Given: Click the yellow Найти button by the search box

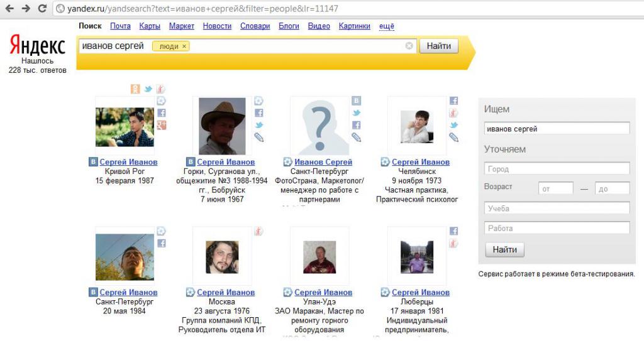Looking at the screenshot, I should click(438, 46).
